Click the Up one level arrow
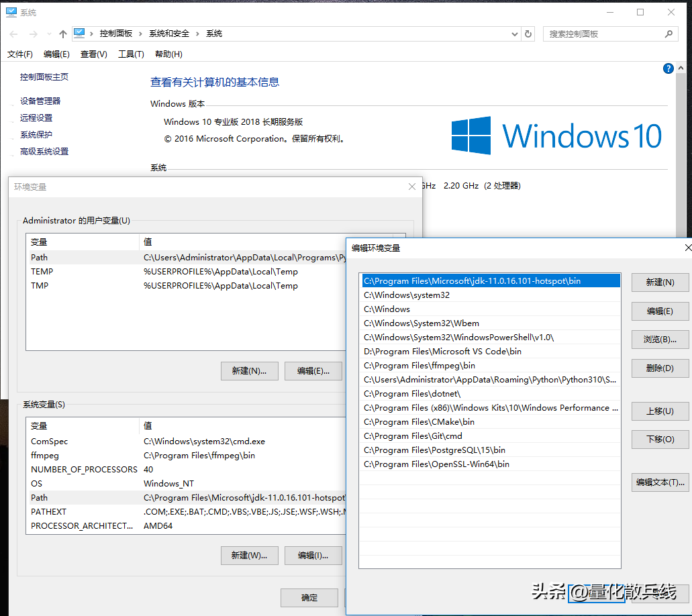 point(62,34)
